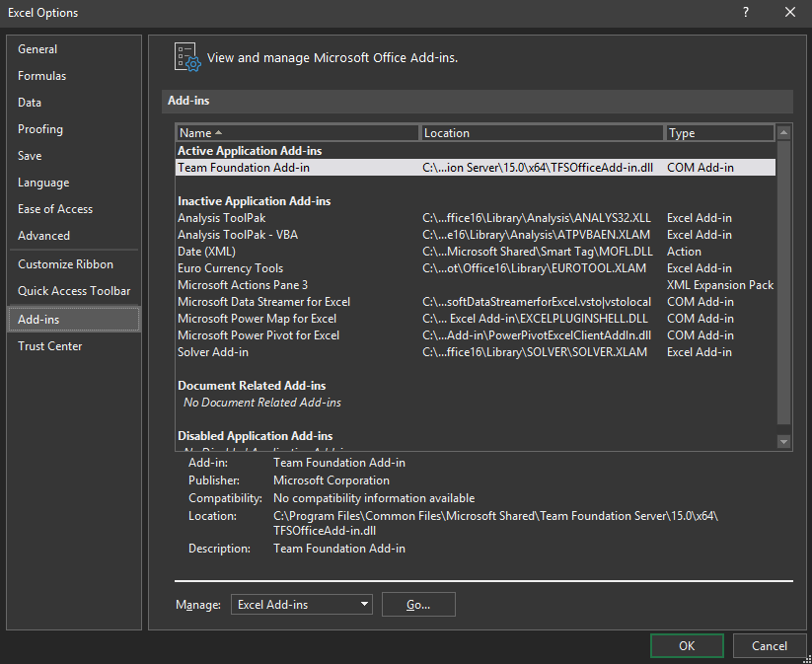Screen dimensions: 812x664
Task: Open the Trust Center category
Action: (x=74, y=346)
